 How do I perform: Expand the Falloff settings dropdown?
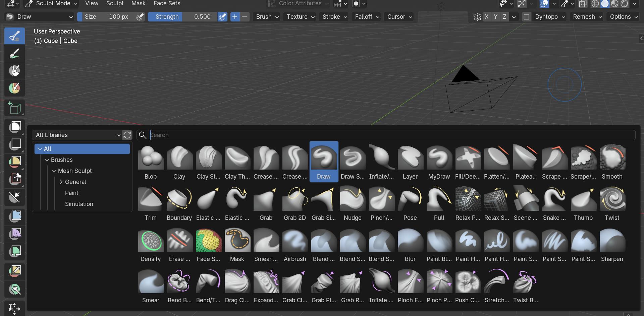click(367, 17)
